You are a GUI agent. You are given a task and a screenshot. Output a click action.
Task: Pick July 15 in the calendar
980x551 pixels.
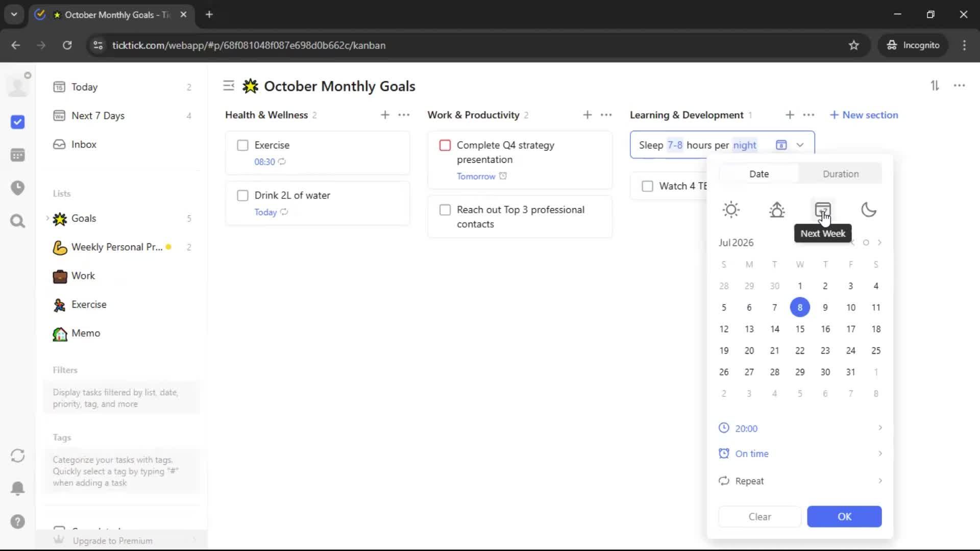click(799, 329)
